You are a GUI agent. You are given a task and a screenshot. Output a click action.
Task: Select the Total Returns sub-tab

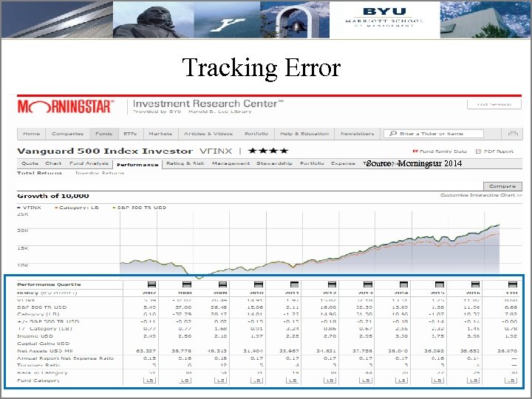[40, 173]
